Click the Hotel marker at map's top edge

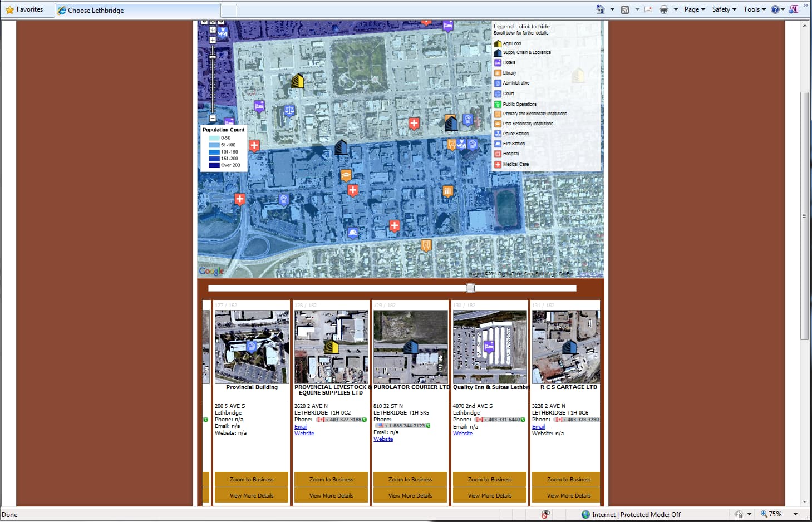(447, 26)
